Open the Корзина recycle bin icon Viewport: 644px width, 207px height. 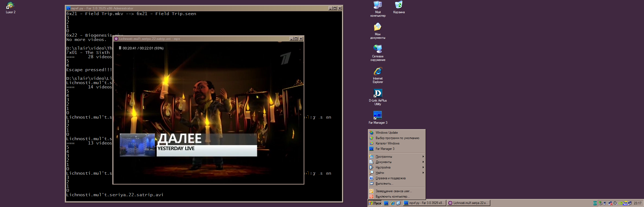click(399, 7)
